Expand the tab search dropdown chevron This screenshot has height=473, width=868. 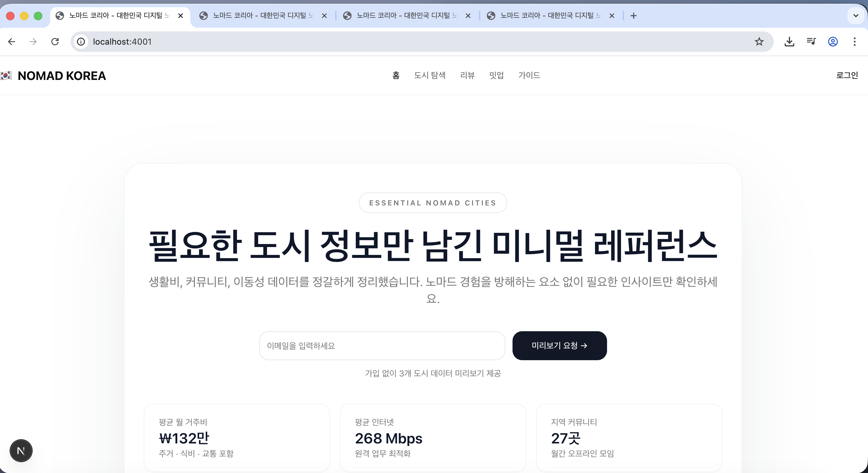[x=856, y=16]
